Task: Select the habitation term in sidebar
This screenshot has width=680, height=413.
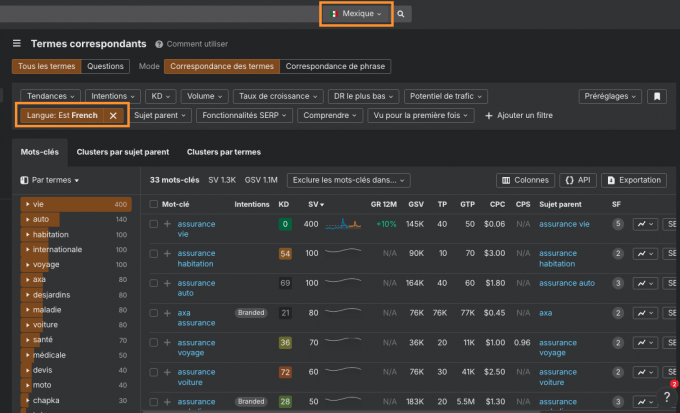Action: (x=55, y=234)
